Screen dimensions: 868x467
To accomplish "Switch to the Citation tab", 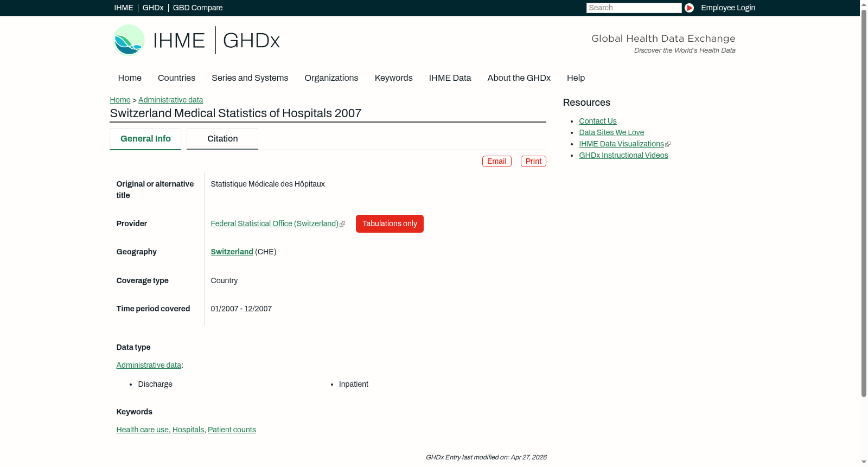I will click(222, 139).
